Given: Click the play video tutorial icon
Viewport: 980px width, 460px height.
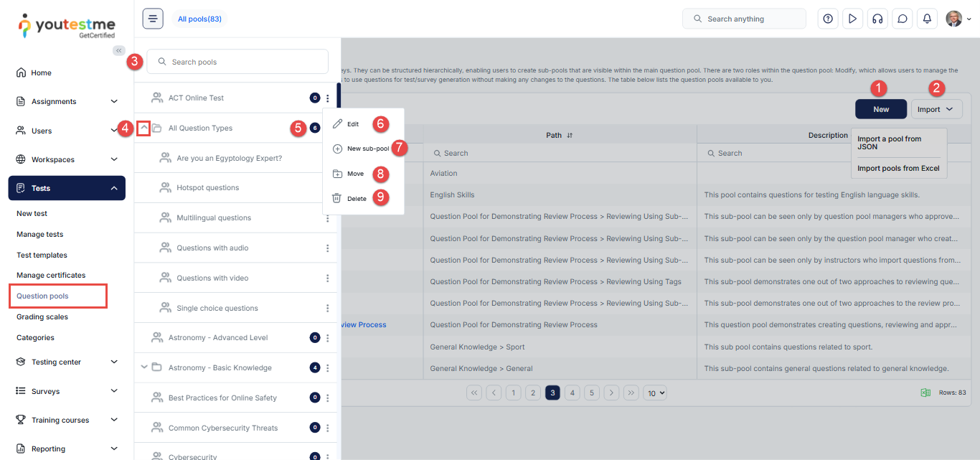Looking at the screenshot, I should click(852, 19).
